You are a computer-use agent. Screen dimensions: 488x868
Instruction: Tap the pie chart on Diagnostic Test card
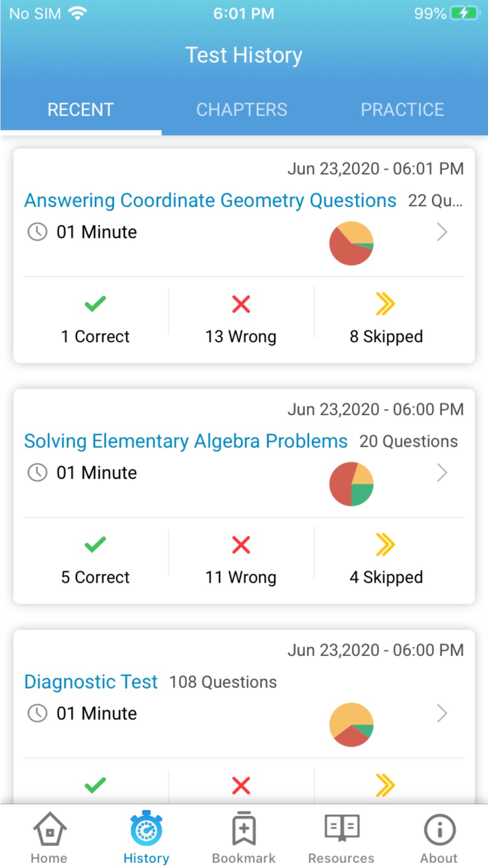[351, 724]
